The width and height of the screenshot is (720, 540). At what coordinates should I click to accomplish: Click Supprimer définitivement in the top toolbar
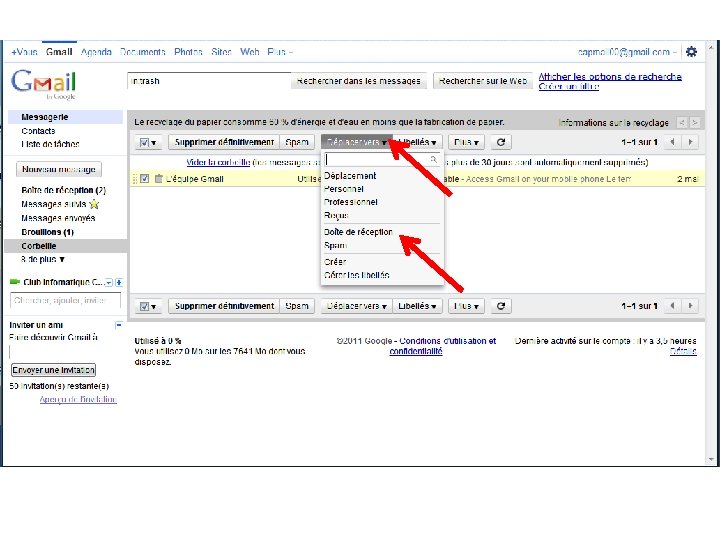(224, 142)
